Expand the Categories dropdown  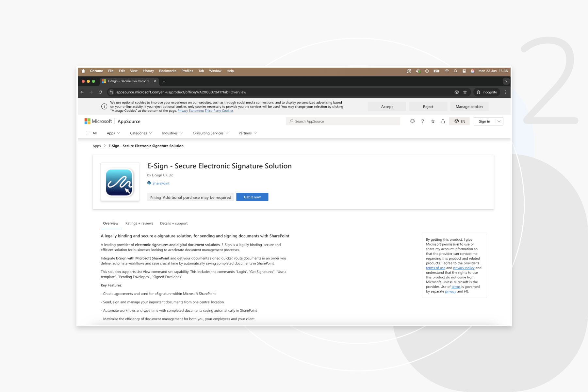[x=141, y=133]
